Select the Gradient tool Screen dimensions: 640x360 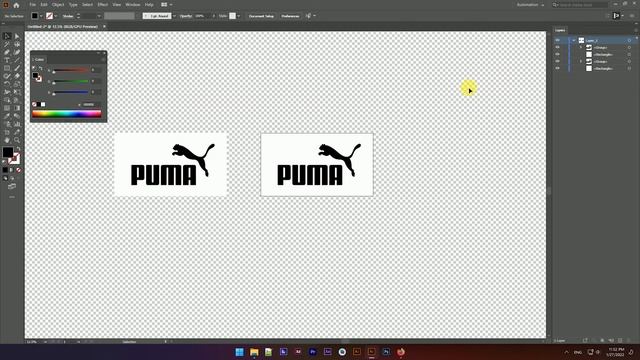click(x=17, y=108)
